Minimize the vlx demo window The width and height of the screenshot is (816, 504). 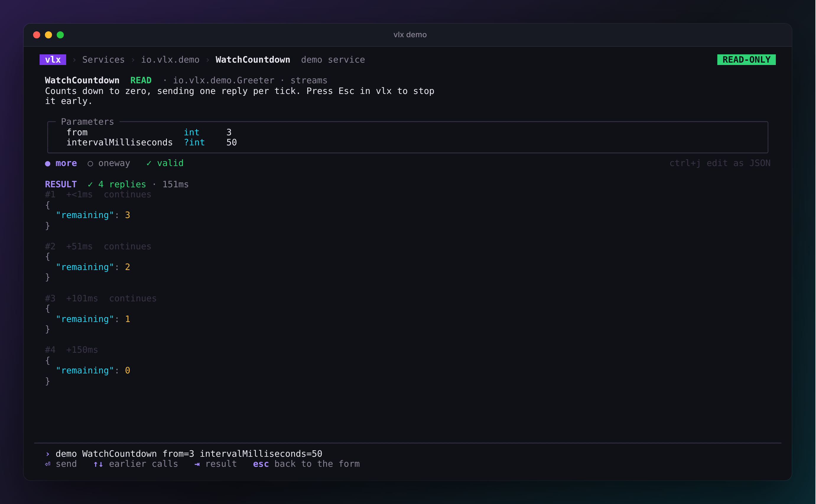48,35
